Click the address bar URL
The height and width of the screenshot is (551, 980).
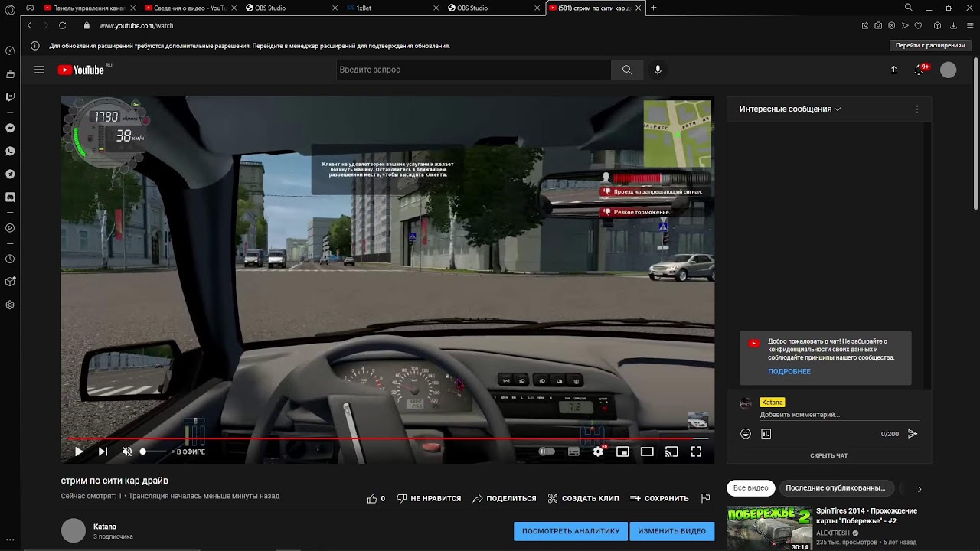[x=136, y=25]
